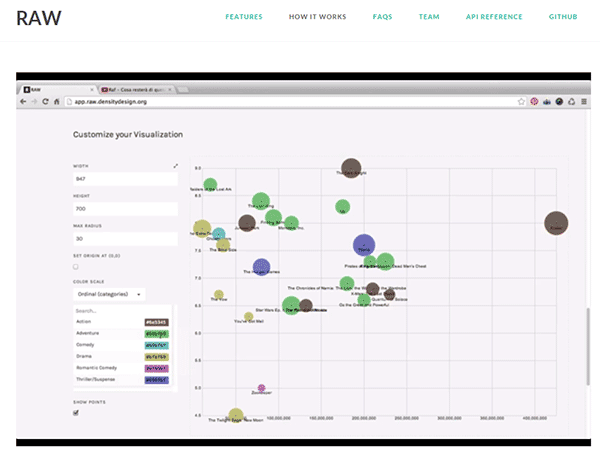
Task: Reload the page with the refresh icon
Action: pyautogui.click(x=45, y=101)
